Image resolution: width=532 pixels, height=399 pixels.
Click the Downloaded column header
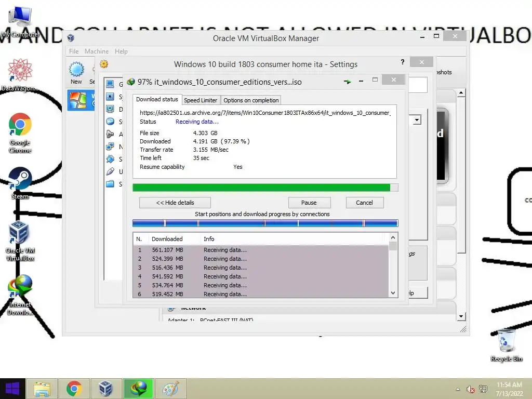(x=175, y=239)
